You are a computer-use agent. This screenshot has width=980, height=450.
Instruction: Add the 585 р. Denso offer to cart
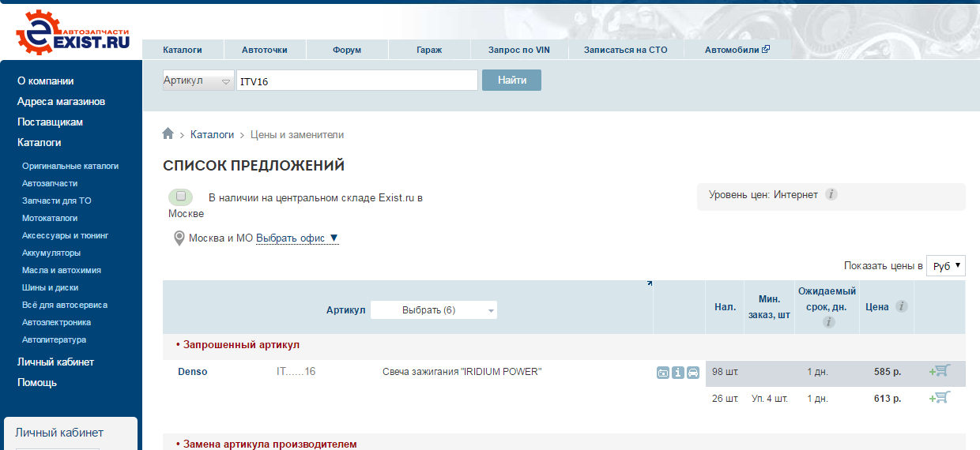[940, 371]
